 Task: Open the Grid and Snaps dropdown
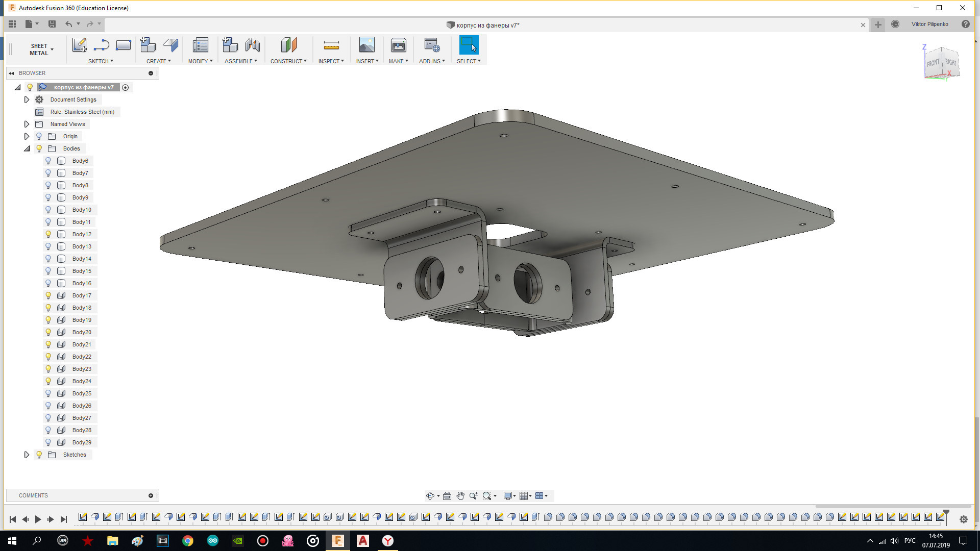point(526,496)
